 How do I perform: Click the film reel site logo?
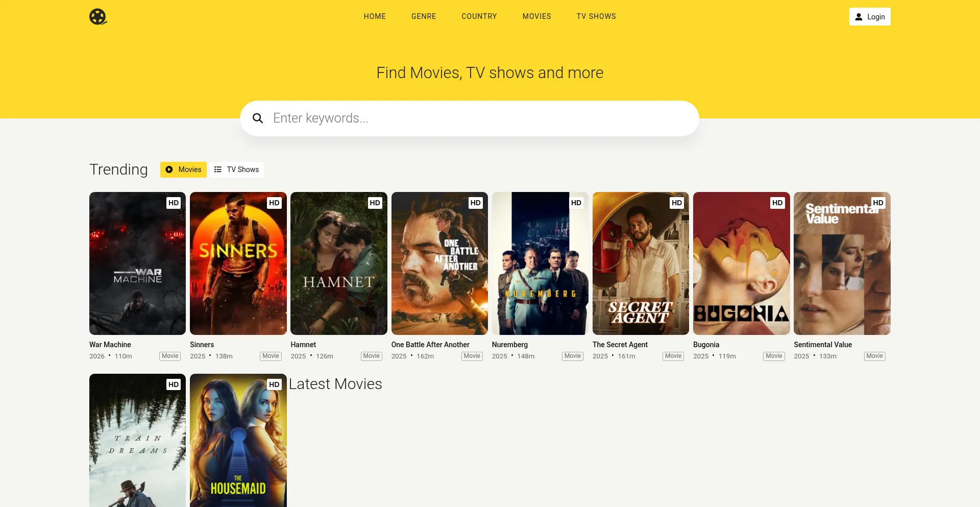pos(98,16)
